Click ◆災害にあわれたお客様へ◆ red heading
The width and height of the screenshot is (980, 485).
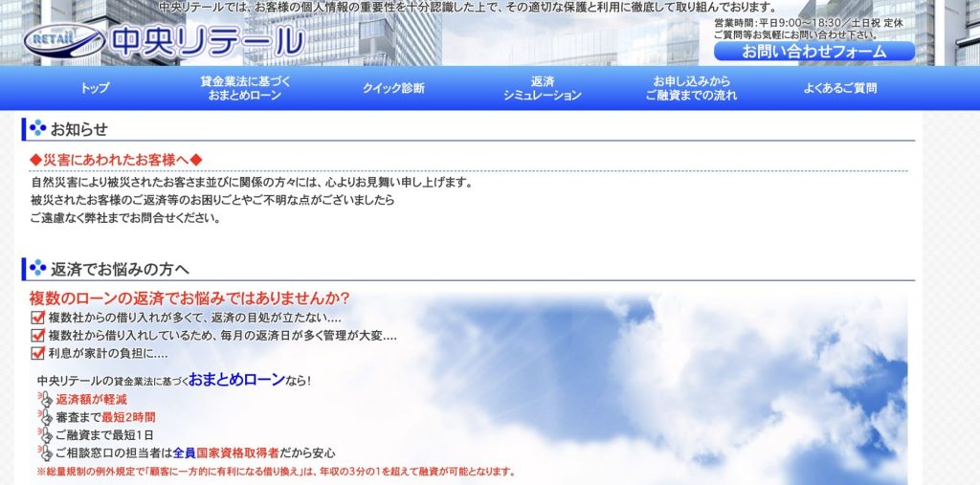(116, 160)
